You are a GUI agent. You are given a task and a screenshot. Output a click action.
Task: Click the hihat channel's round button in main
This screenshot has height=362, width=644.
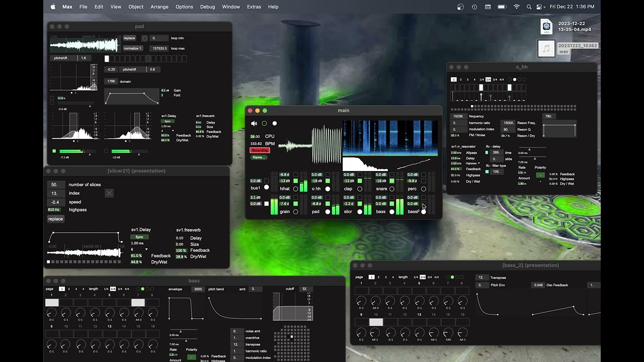click(296, 189)
